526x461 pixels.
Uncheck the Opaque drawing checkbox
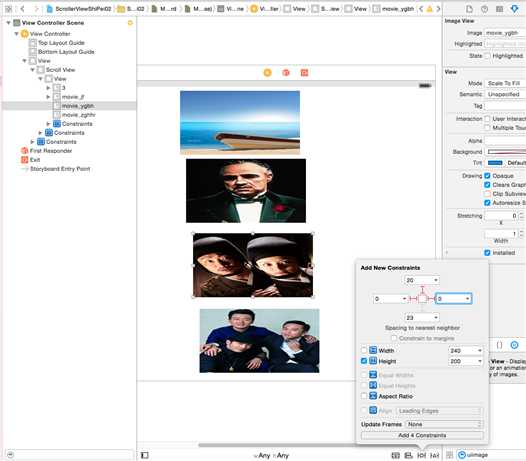pyautogui.click(x=487, y=176)
